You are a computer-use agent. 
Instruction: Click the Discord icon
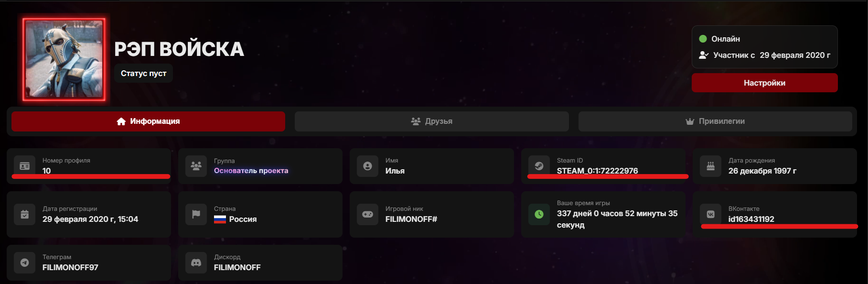[x=196, y=262]
